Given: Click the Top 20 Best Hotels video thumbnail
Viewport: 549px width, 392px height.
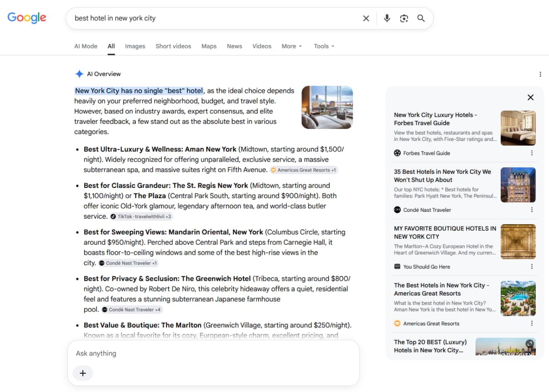Looking at the screenshot, I should click(x=506, y=346).
